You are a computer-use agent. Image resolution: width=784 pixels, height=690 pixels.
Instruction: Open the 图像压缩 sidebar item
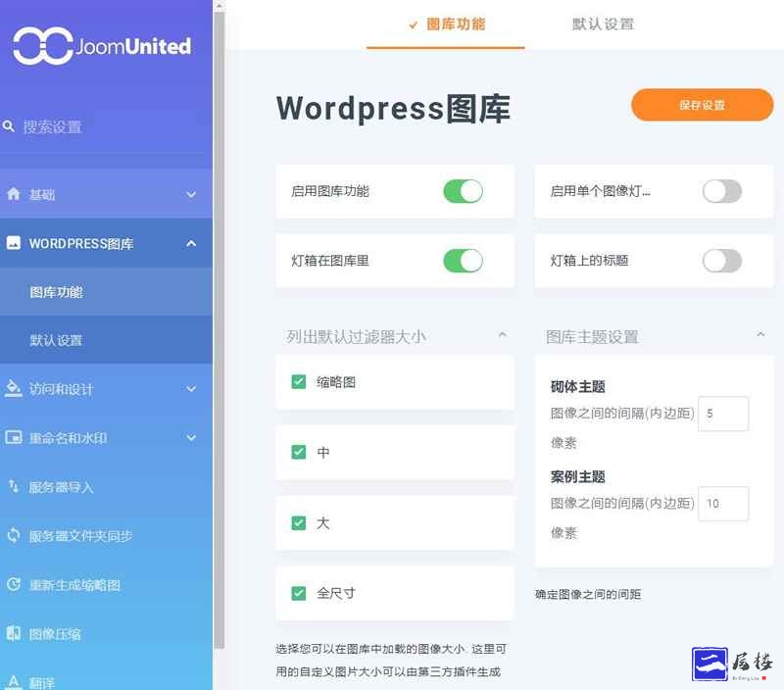pos(106,633)
